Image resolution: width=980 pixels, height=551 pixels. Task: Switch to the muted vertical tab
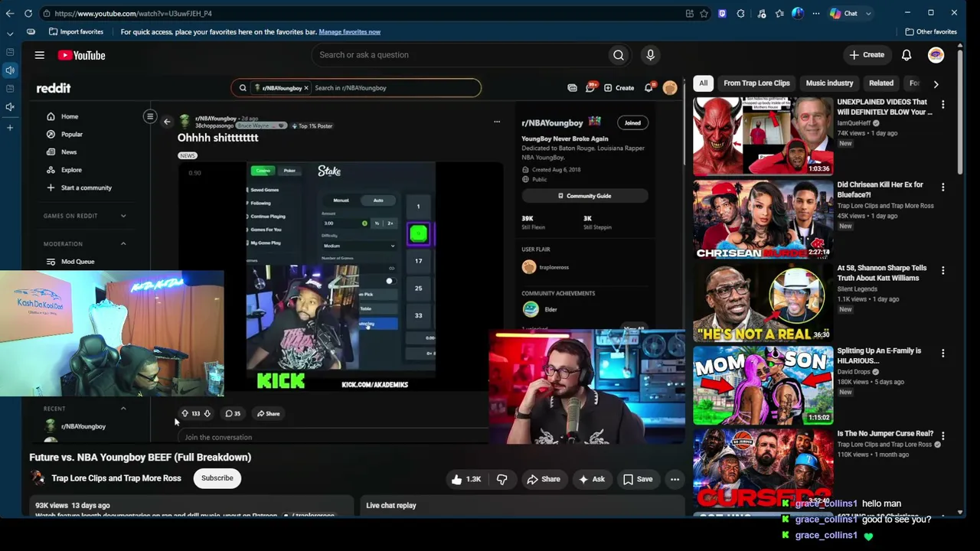(x=10, y=107)
